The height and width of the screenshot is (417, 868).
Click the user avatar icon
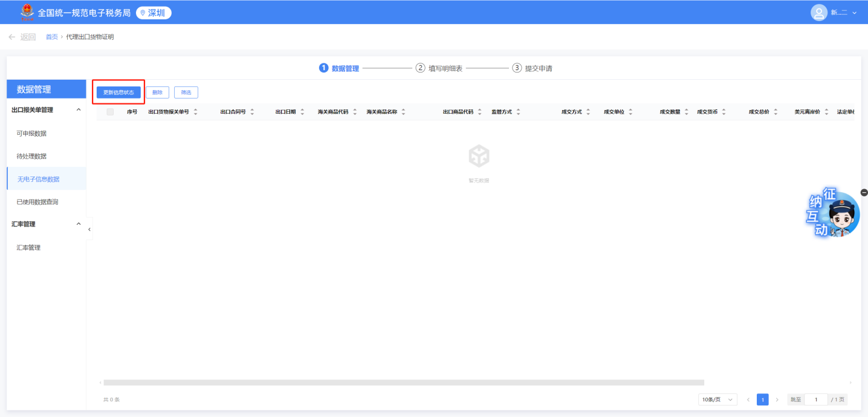click(x=818, y=12)
